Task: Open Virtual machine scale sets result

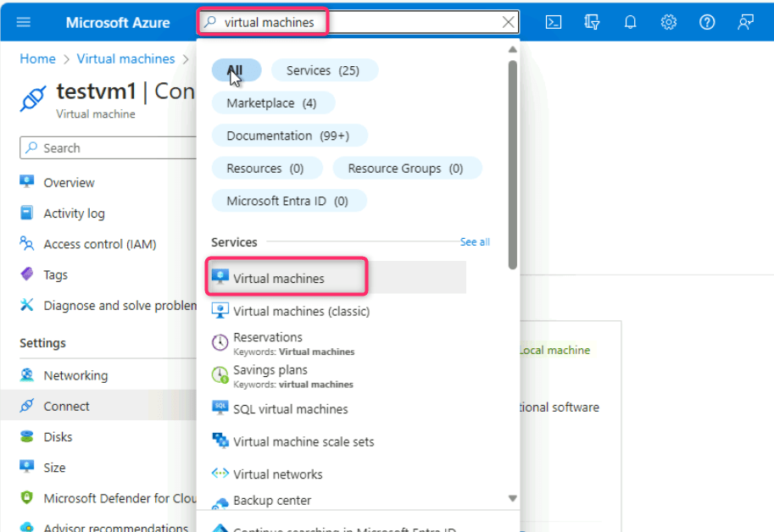Action: pos(303,441)
